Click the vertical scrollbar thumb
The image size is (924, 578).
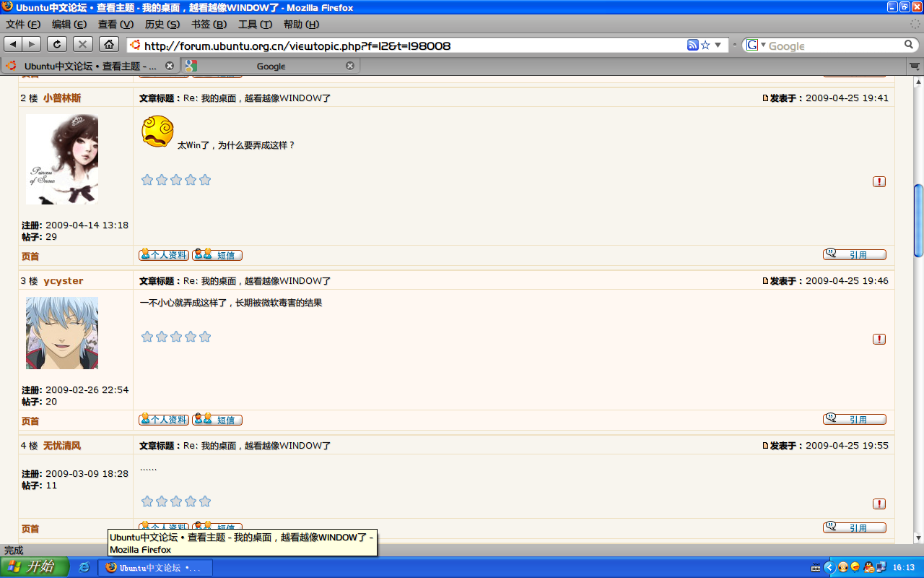coord(918,220)
